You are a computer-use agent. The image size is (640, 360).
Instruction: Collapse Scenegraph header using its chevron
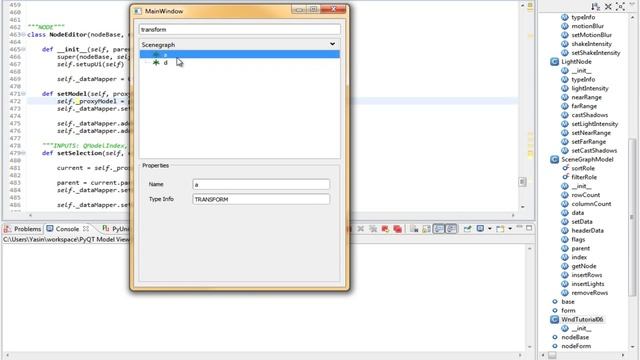(x=332, y=44)
